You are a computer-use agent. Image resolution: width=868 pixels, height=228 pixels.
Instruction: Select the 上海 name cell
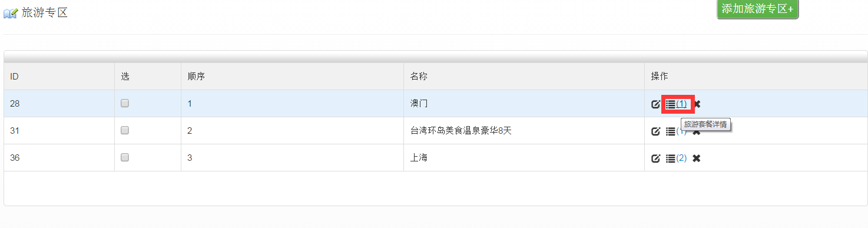(x=524, y=158)
